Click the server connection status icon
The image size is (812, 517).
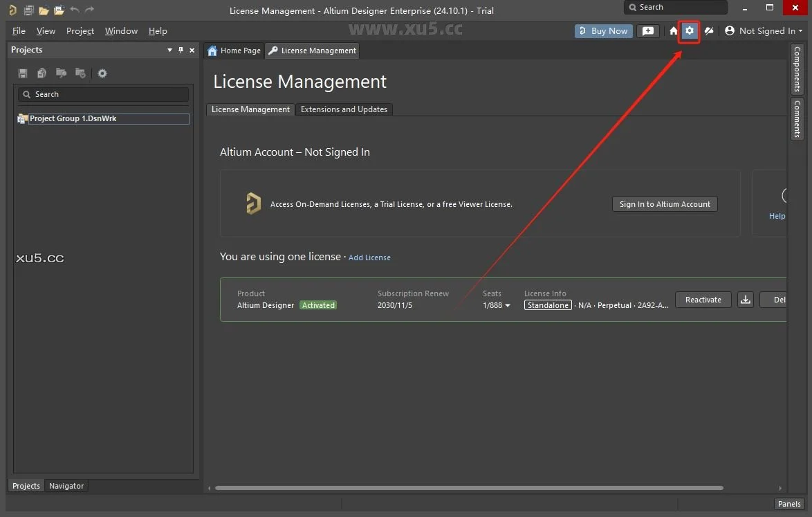[708, 31]
